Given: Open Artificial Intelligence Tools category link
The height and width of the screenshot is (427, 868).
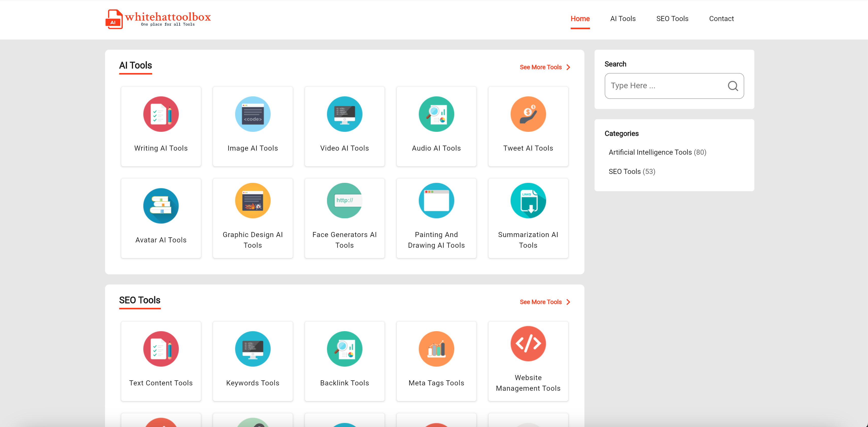Looking at the screenshot, I should coord(650,152).
